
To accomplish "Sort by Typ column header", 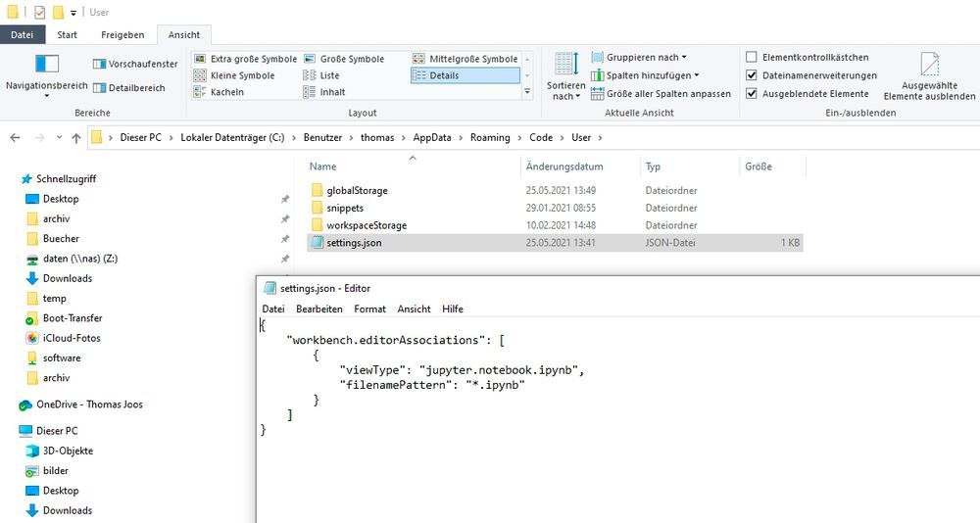I will [x=653, y=166].
